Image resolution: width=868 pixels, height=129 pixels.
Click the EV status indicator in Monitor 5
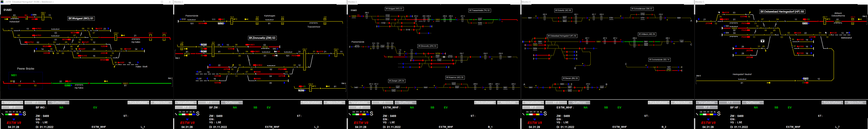coord(790,108)
